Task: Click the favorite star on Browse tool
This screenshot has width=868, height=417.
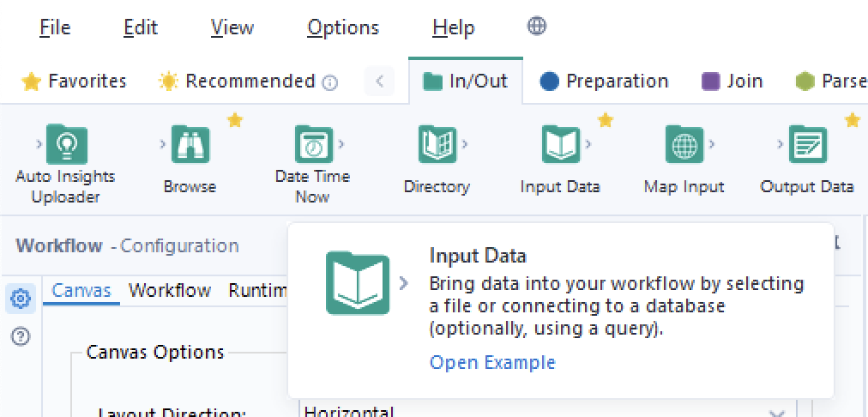Action: click(235, 119)
